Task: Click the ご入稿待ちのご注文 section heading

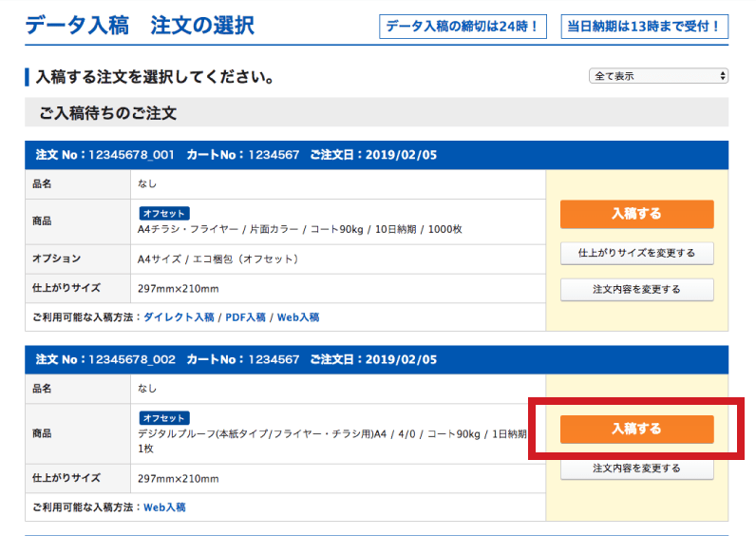Action: coord(108,113)
